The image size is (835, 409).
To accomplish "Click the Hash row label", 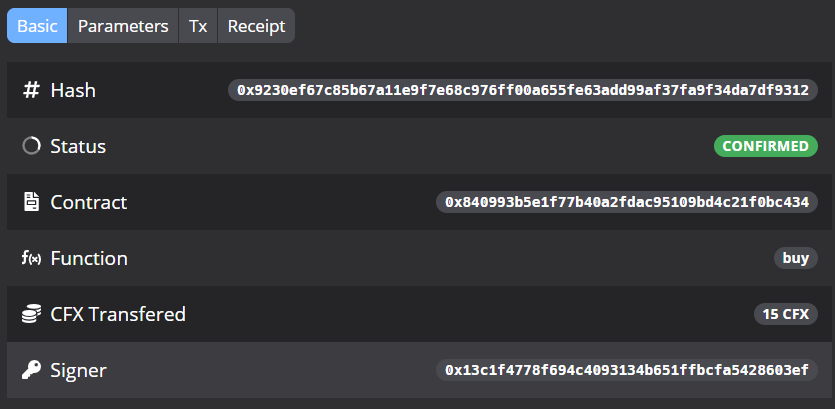I will 73,90.
